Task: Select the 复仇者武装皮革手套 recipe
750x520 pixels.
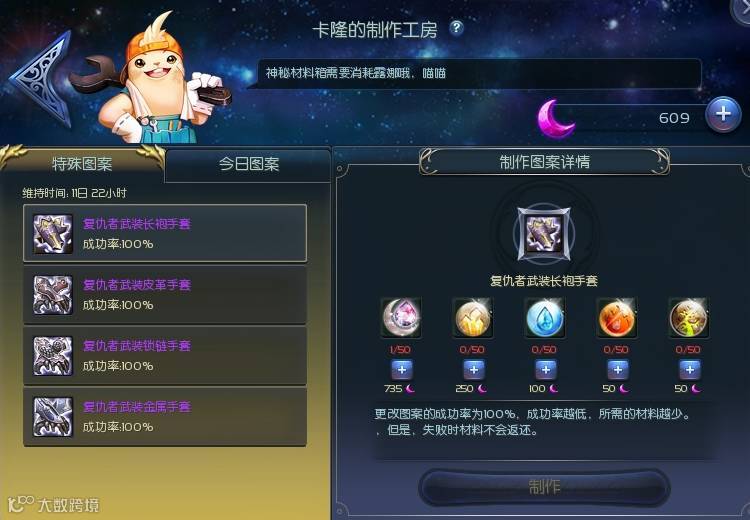Action: pos(165,295)
